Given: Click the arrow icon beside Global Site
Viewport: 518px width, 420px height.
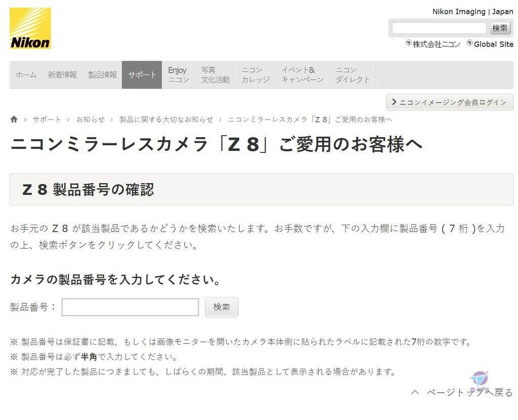Looking at the screenshot, I should click(469, 43).
